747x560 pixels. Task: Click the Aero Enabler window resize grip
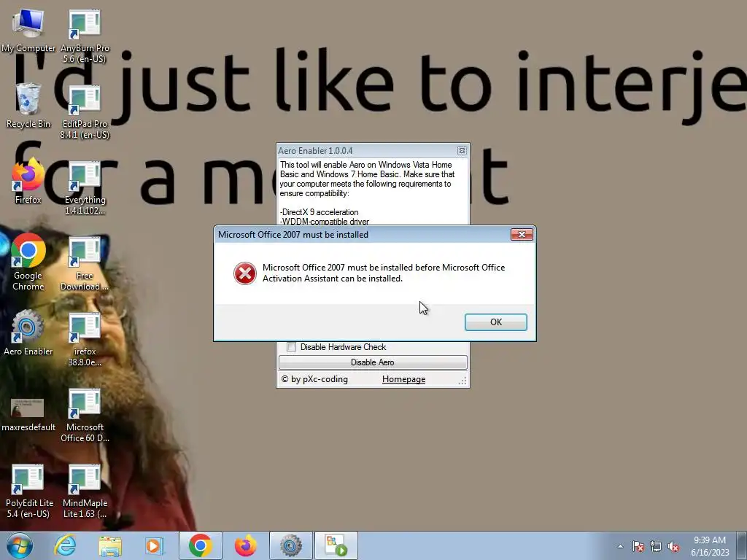462,381
